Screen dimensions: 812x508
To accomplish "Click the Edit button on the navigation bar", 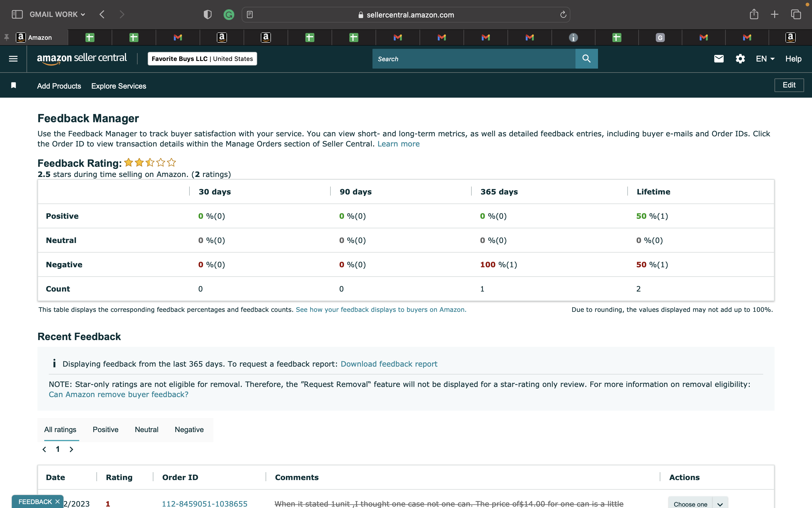I will (789, 85).
